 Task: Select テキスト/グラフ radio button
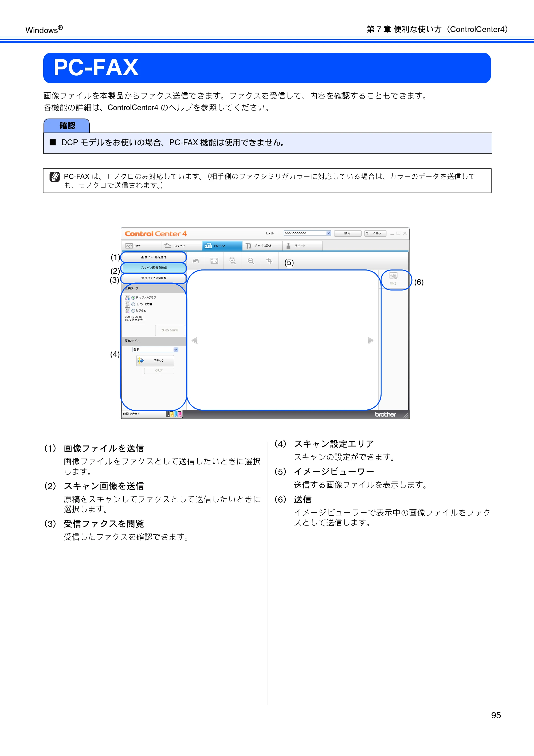pos(133,298)
